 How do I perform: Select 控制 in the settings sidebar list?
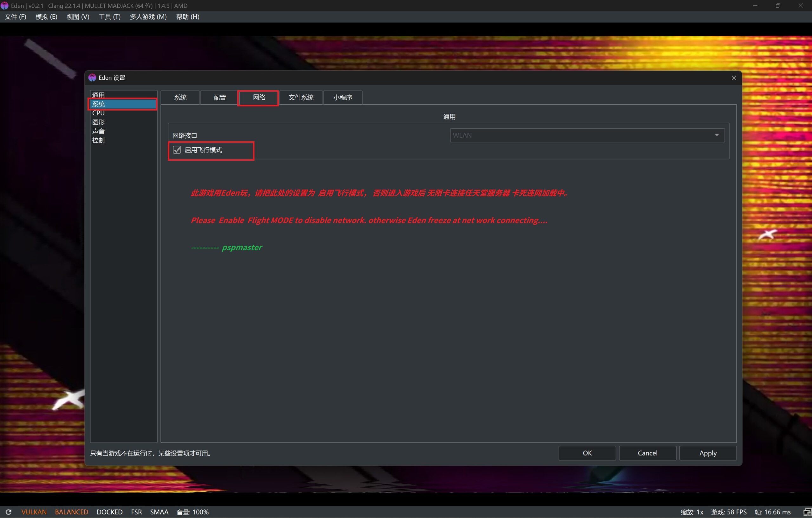(123, 140)
